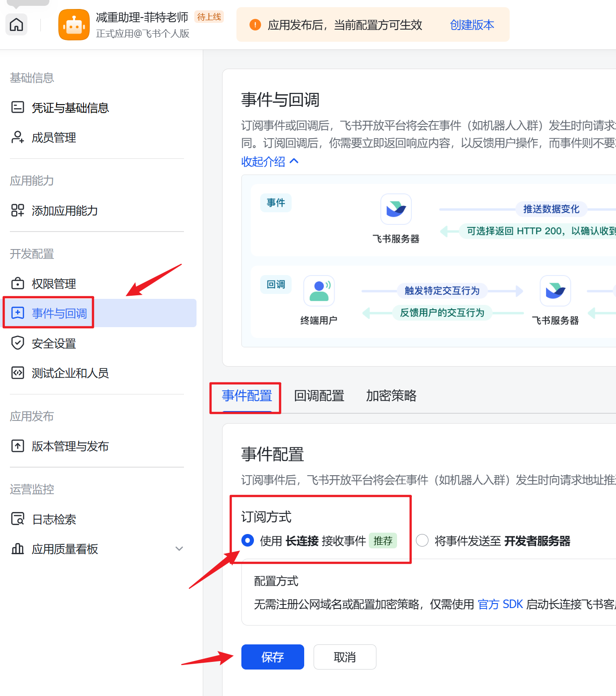Click the 回调 diagram label
The height and width of the screenshot is (696, 616).
pyautogui.click(x=276, y=284)
